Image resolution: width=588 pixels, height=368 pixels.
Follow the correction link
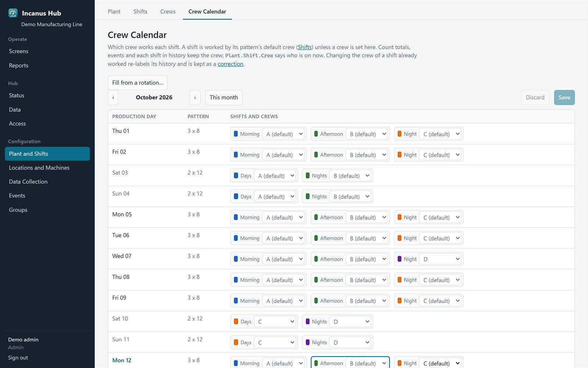click(230, 64)
